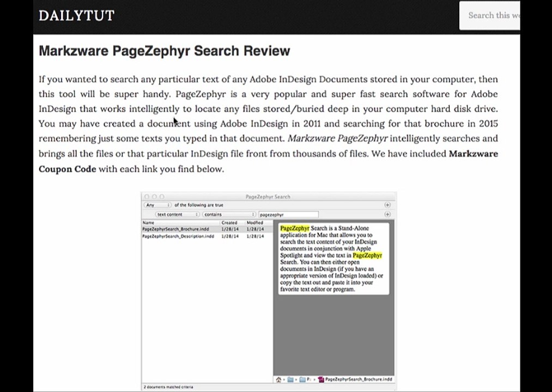Select the PageZephyrSearch_Brochure.indd result row

207,229
